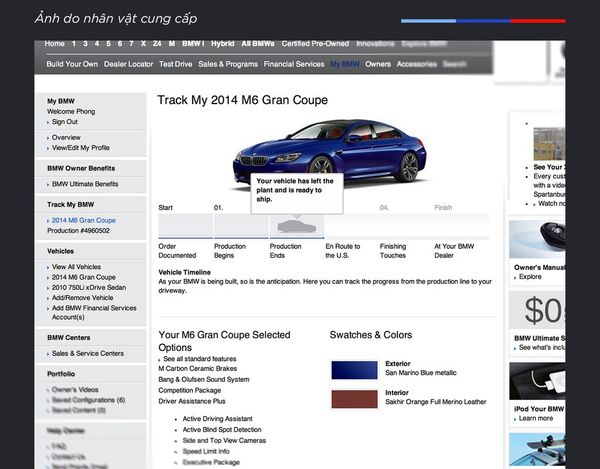Image resolution: width=600 pixels, height=469 pixels.
Task: Click the ski rack thumbnail image
Action: [537, 450]
